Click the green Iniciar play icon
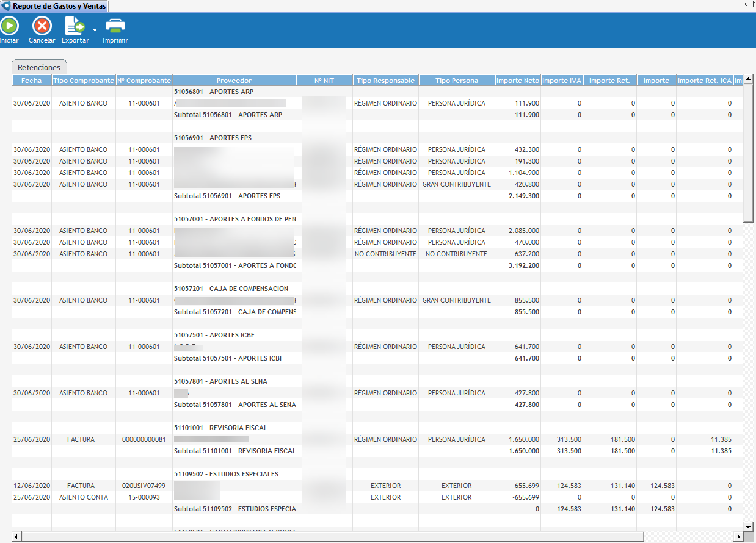756x543 pixels. point(9,26)
